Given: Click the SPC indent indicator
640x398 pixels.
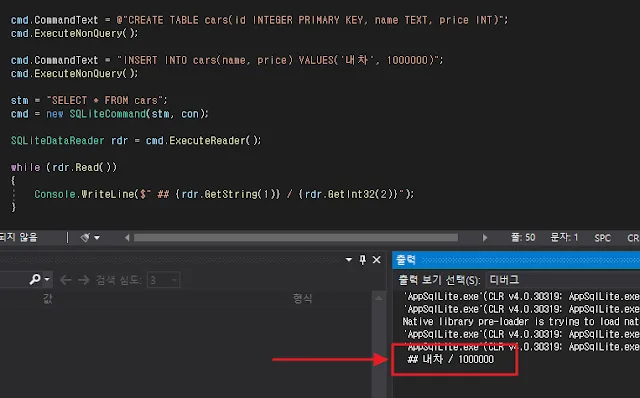Looking at the screenshot, I should tap(602, 238).
